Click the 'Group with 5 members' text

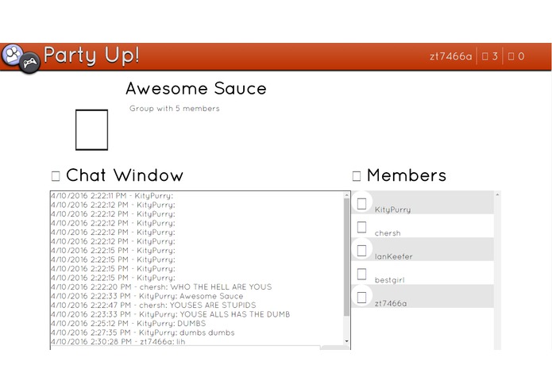pos(174,108)
